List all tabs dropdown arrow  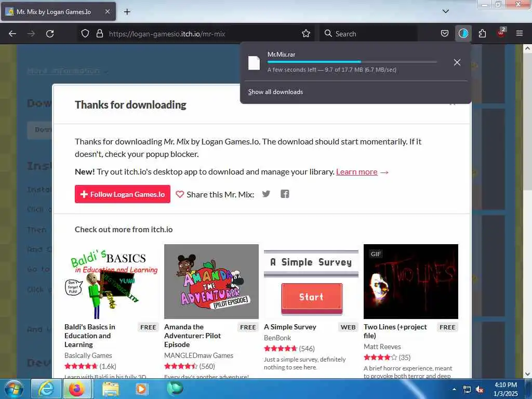tap(445, 11)
